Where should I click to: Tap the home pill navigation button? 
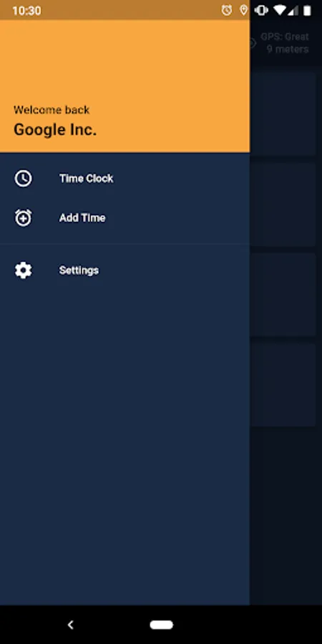162,625
